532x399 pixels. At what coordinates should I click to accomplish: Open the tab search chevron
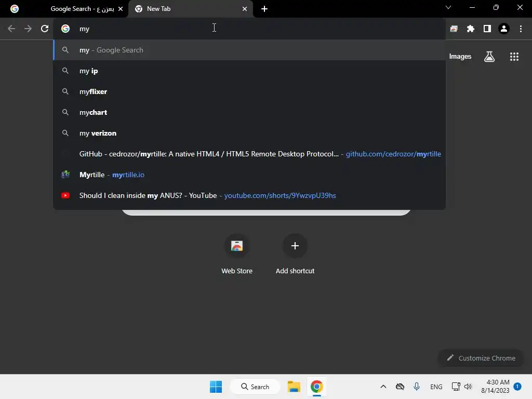448,7
